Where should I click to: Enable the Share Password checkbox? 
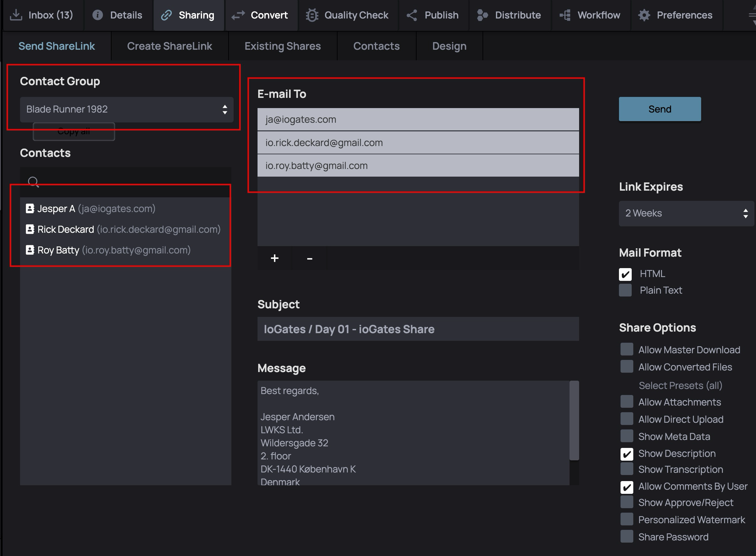tap(627, 537)
